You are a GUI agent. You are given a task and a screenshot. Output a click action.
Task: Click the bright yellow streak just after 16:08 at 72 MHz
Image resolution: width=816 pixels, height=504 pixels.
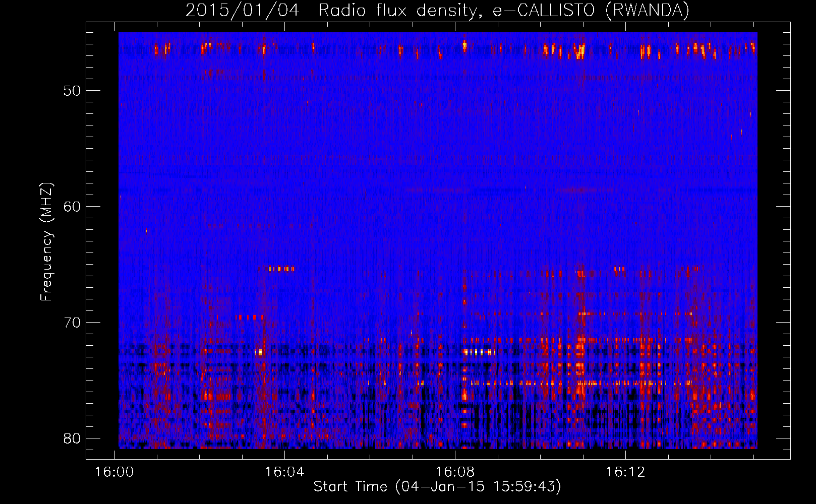coord(478,352)
